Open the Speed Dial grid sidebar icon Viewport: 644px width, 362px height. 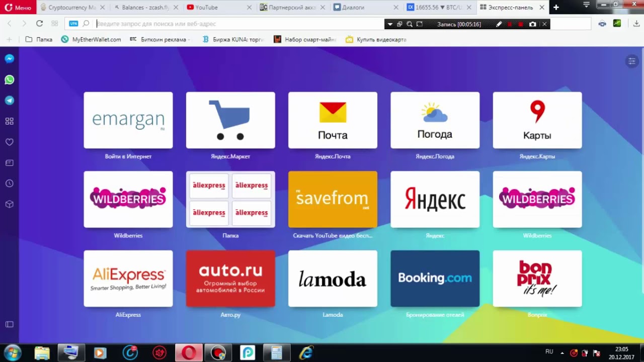pos(9,121)
